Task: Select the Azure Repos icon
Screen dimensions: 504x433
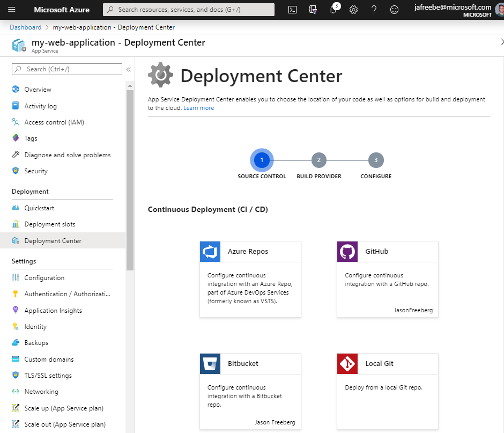Action: [210, 251]
